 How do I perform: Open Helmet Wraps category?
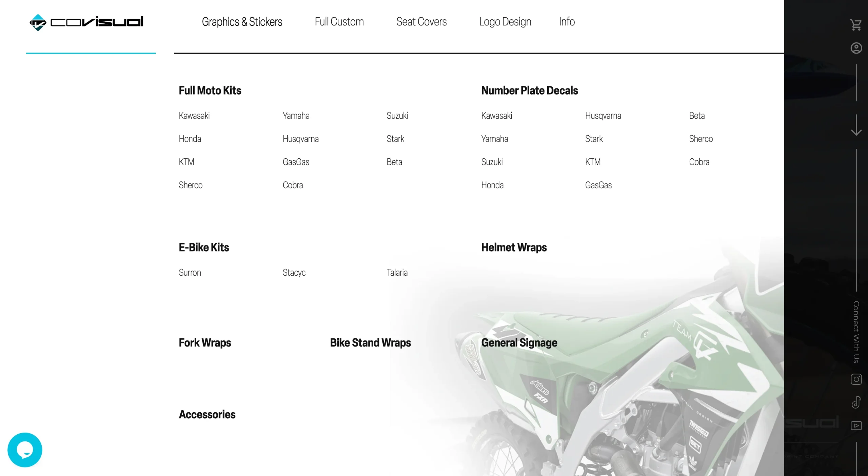pyautogui.click(x=514, y=247)
